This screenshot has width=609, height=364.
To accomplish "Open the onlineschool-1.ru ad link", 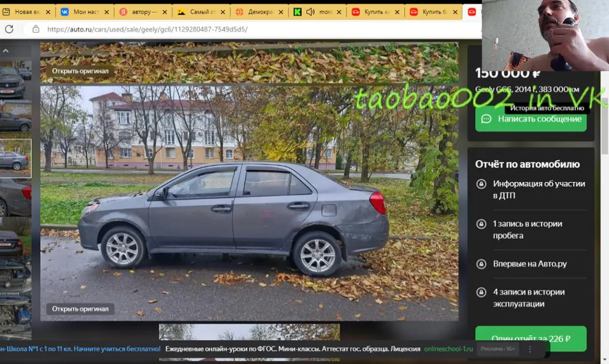I will pos(449,349).
